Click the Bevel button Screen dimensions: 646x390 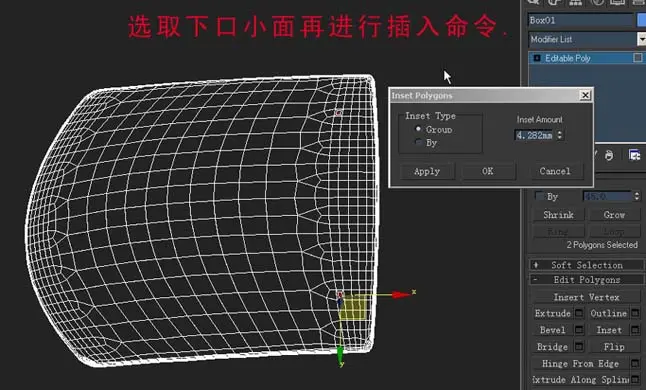[x=552, y=330]
